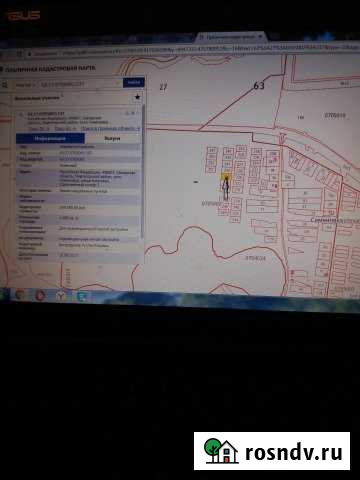Switch to the Информация tab
360x480 pixels.
pyautogui.click(x=50, y=138)
